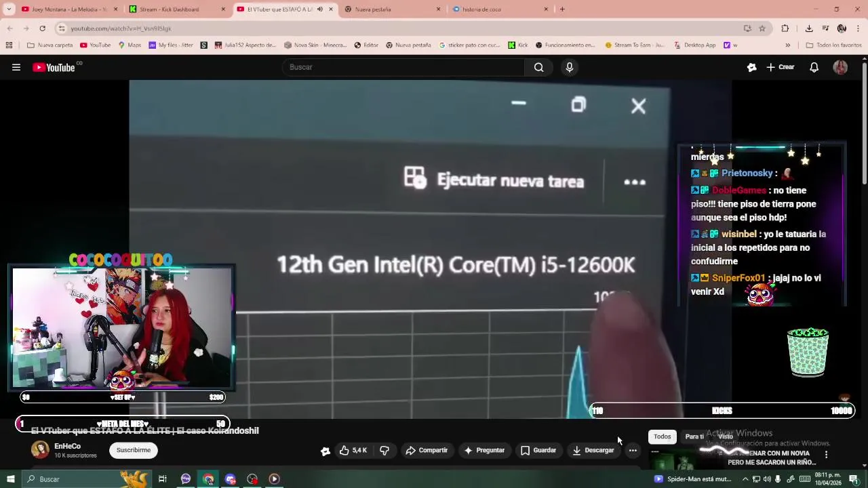
Task: Switch to the historia de coco tab
Action: click(500, 9)
